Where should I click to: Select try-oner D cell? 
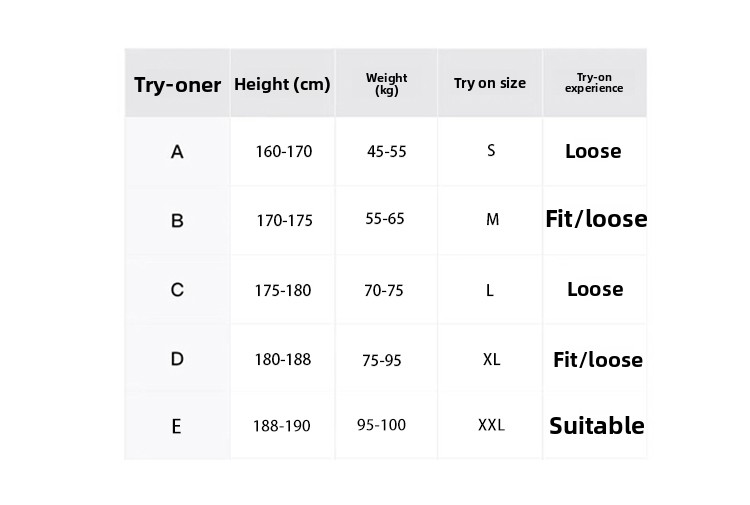(x=177, y=359)
